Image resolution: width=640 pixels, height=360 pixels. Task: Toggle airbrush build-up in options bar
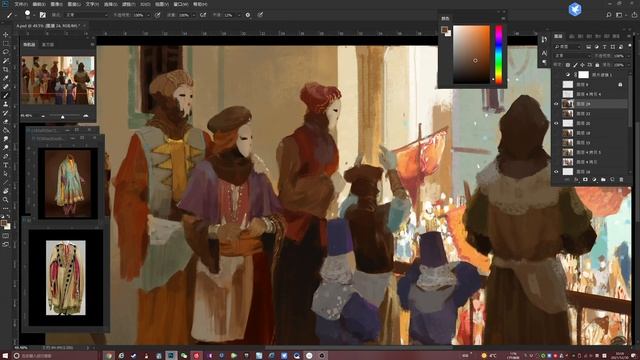pos(203,15)
